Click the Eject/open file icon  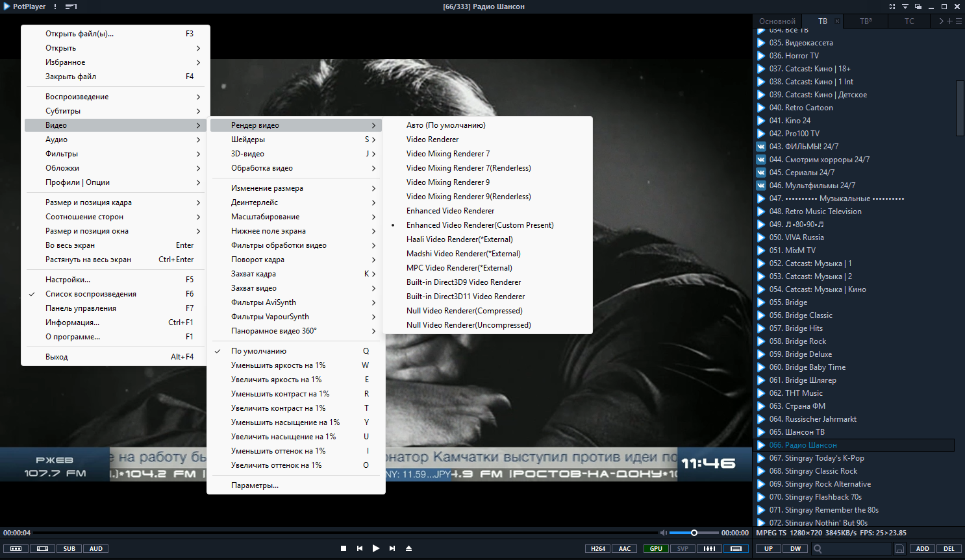coord(408,548)
